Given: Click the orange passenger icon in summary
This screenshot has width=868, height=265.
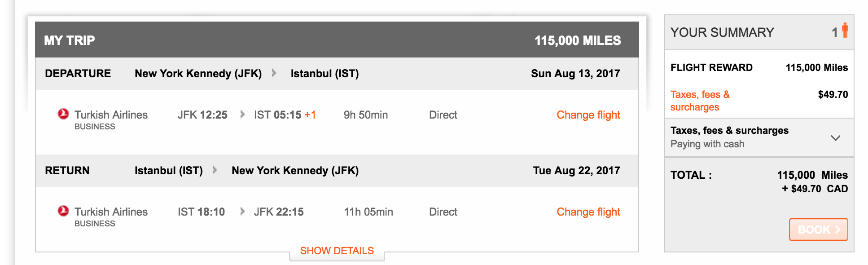Looking at the screenshot, I should (845, 30).
